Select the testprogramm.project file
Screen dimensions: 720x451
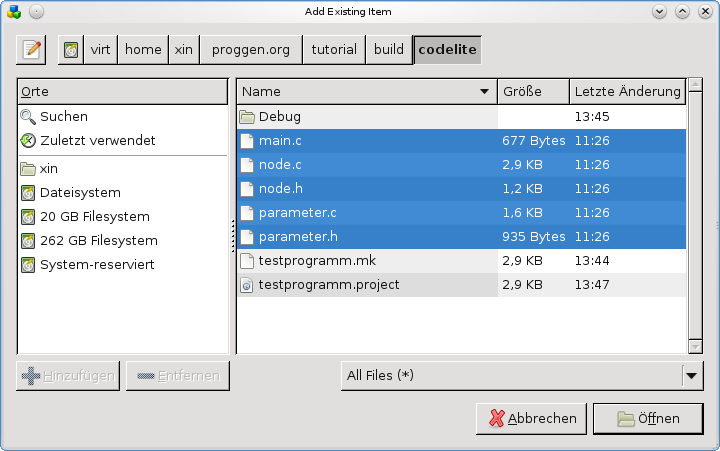(x=328, y=285)
